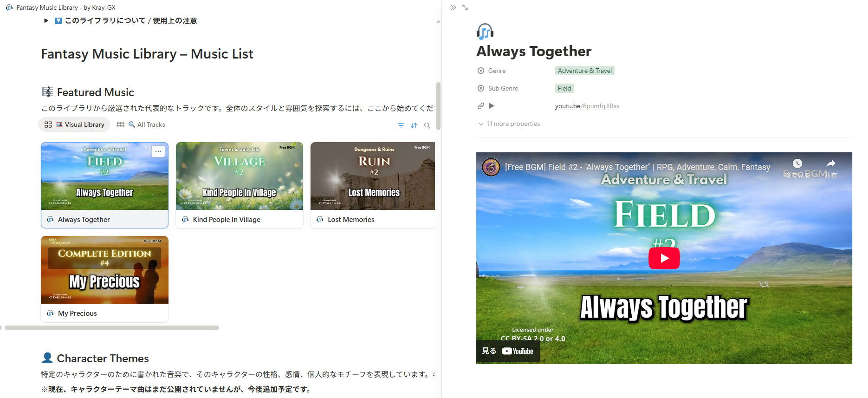Click the Lost Memories card title
Screen dimensions: 868x398
351,220
